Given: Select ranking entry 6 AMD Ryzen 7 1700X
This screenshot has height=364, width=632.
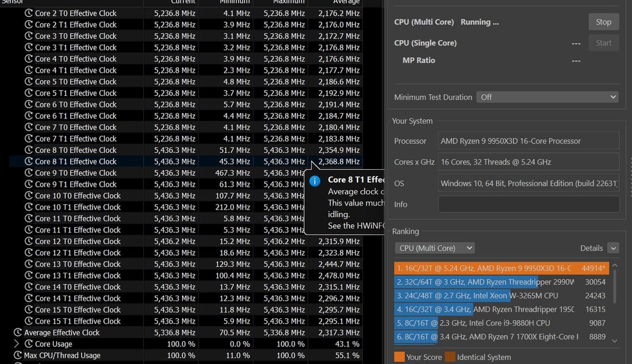Looking at the screenshot, I should [502, 336].
